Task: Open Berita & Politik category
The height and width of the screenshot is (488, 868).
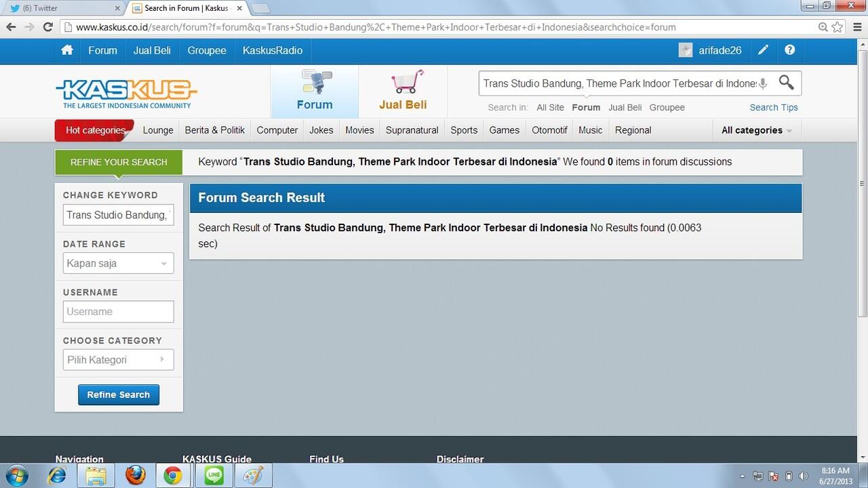Action: (214, 130)
